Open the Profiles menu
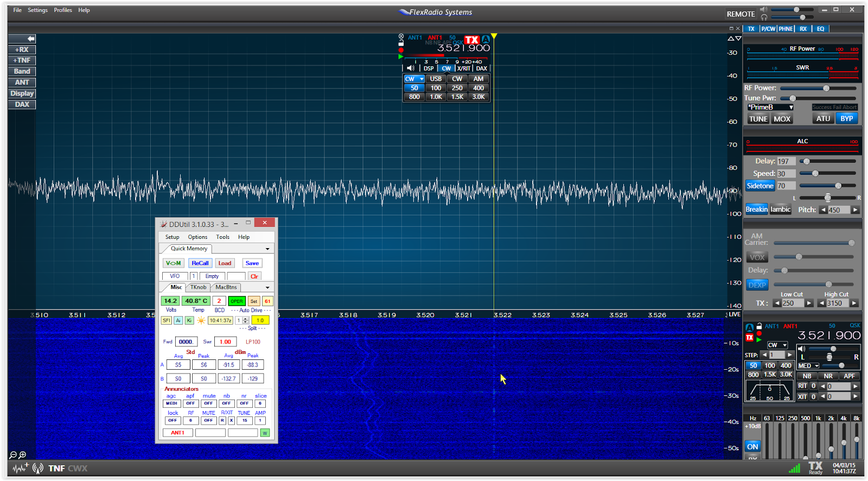Viewport: 868px width, 481px height. [x=63, y=10]
